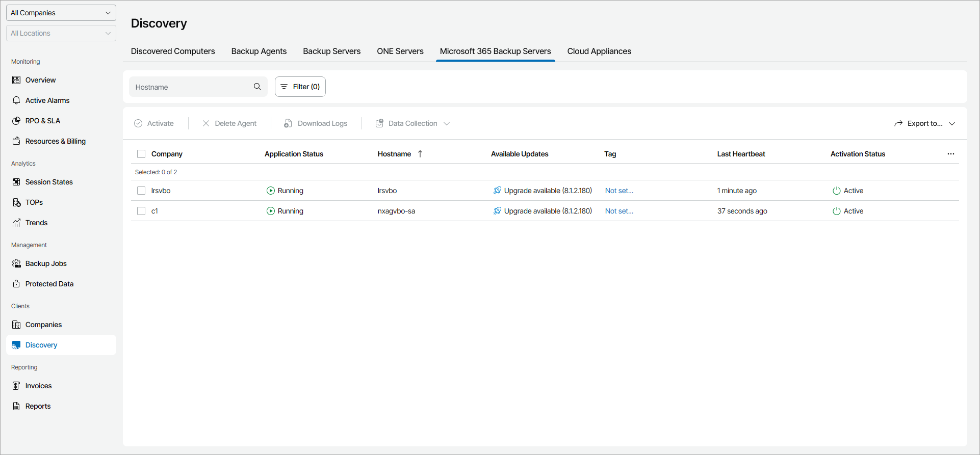This screenshot has width=980, height=455.
Task: Click the Filter (0) button
Action: pyautogui.click(x=300, y=87)
